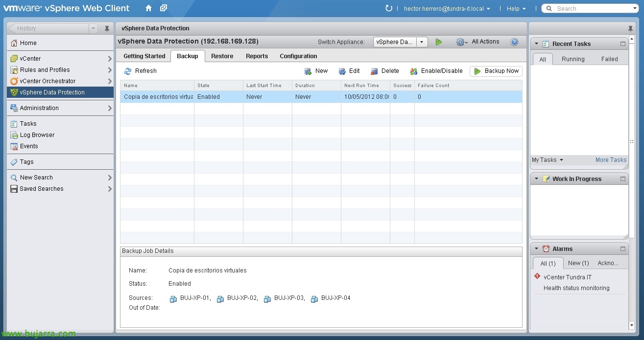Click the BUJ-XP-02 virtual machine icon
The height and width of the screenshot is (340, 644).
pyautogui.click(x=220, y=299)
